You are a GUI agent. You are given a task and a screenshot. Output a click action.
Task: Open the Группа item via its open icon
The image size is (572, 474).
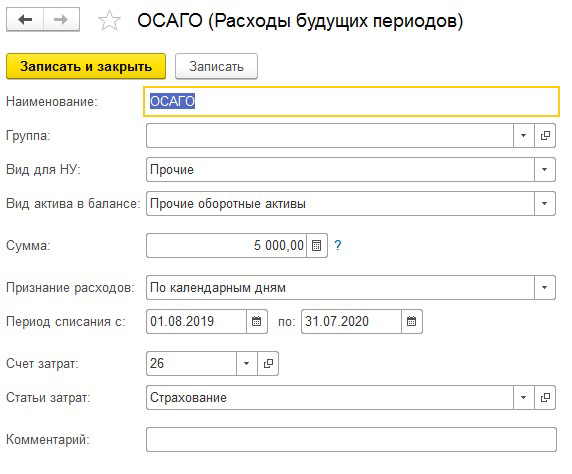pyautogui.click(x=545, y=136)
